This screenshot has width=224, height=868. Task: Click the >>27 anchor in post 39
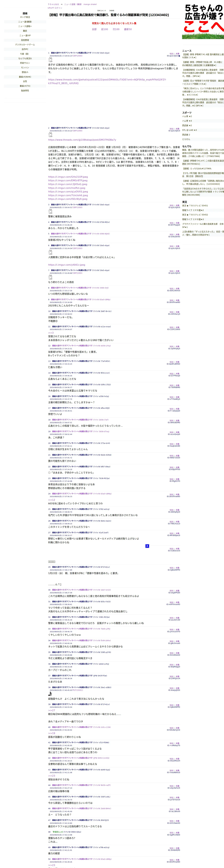coord(51,710)
